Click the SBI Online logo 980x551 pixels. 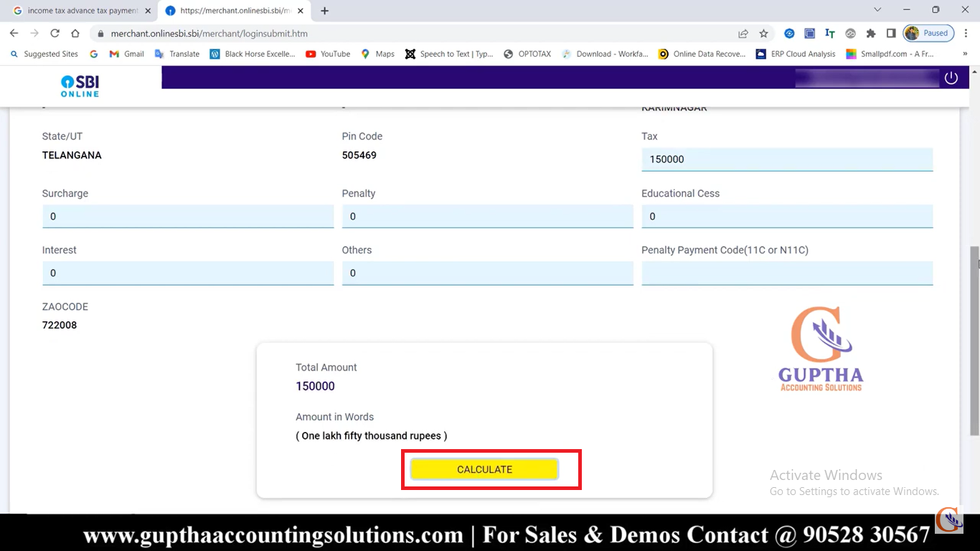pos(80,85)
